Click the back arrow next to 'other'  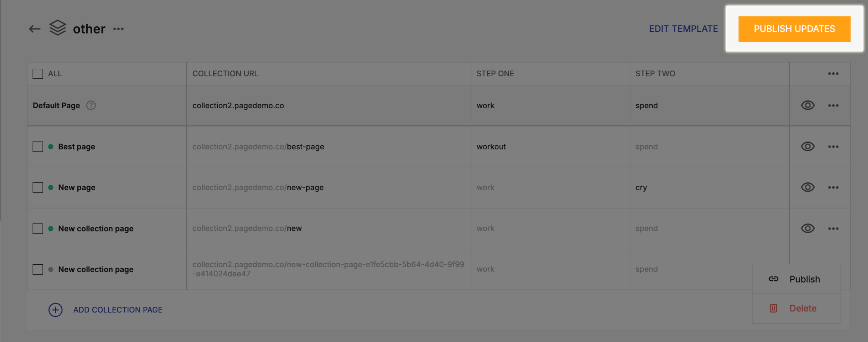pos(34,29)
